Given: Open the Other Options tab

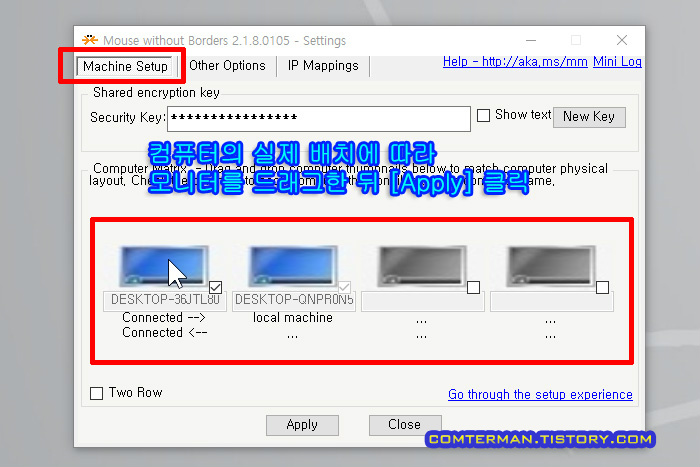Looking at the screenshot, I should pyautogui.click(x=227, y=66).
